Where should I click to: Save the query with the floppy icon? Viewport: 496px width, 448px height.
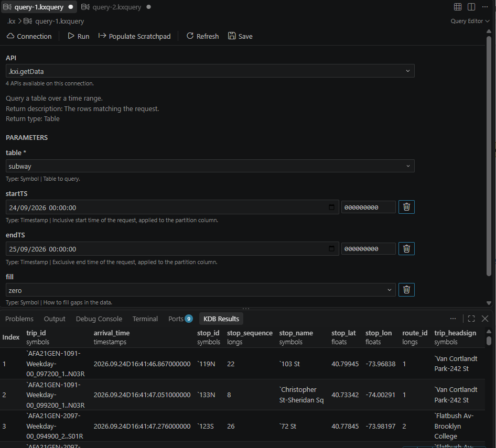(x=240, y=36)
